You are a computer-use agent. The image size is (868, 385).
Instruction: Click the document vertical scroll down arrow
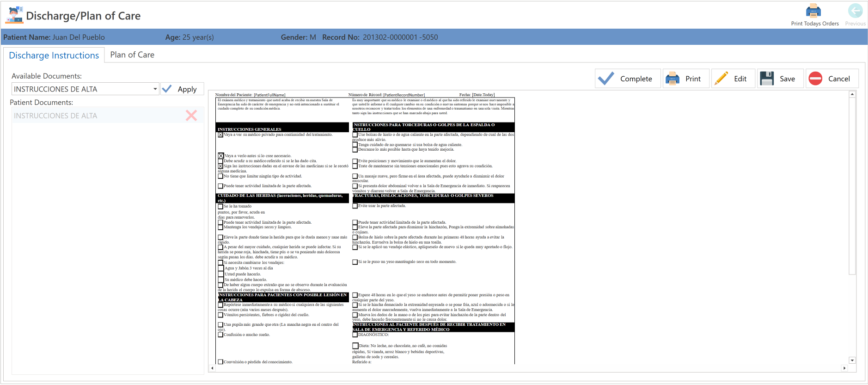click(x=852, y=361)
